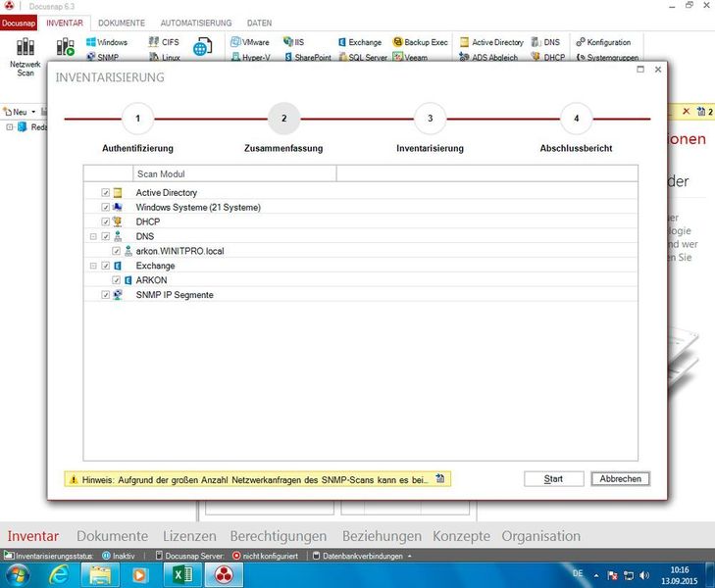This screenshot has height=588, width=715.
Task: Click step 2 Zusammenfassung circle
Action: click(284, 119)
